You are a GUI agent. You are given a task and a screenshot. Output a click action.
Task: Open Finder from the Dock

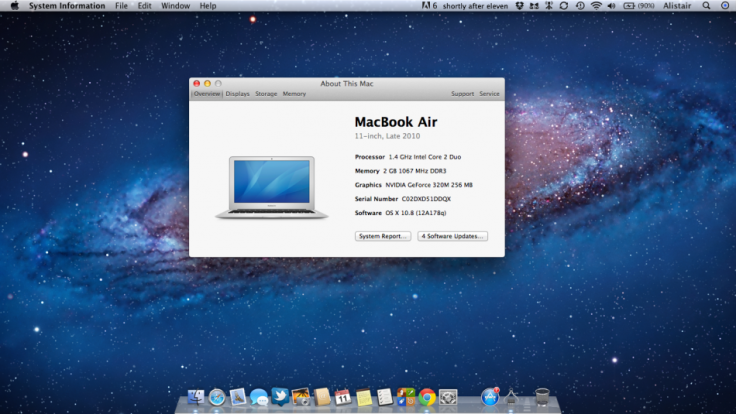[x=196, y=397]
